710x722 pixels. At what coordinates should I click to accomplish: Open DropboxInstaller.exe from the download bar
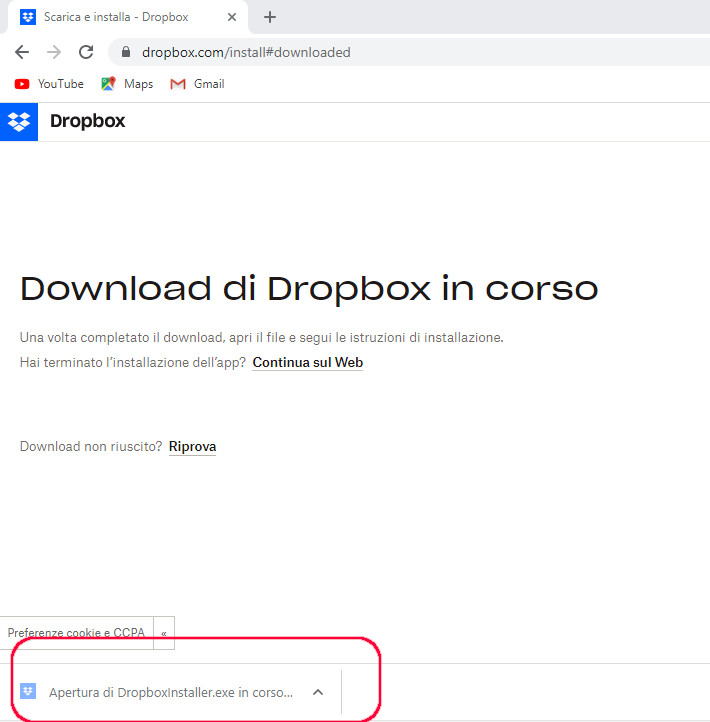pyautogui.click(x=171, y=693)
